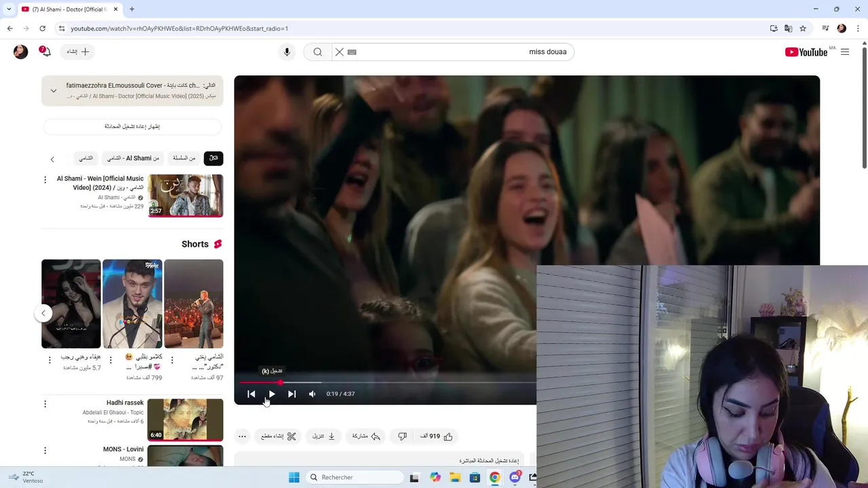Image resolution: width=868 pixels, height=488 pixels.
Task: Click the download (تنزيل) button
Action: [x=324, y=436]
